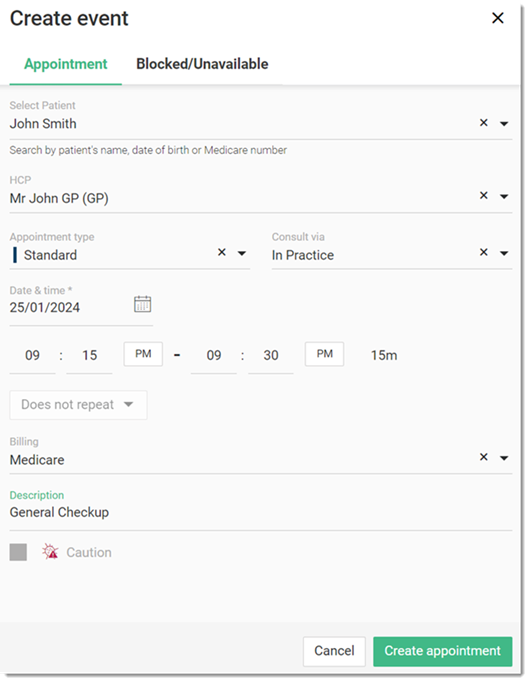This screenshot has height=682, width=529.
Task: Select the Appointment tab
Action: pos(66,64)
